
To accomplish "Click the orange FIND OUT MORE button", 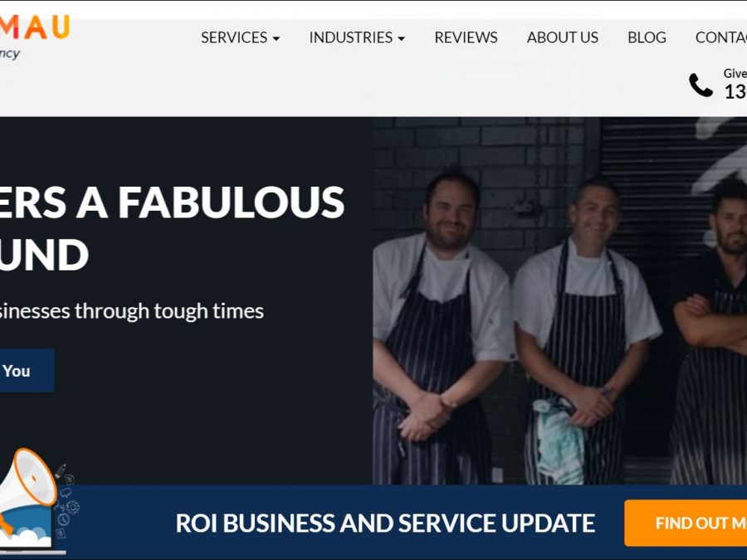I will (686, 523).
